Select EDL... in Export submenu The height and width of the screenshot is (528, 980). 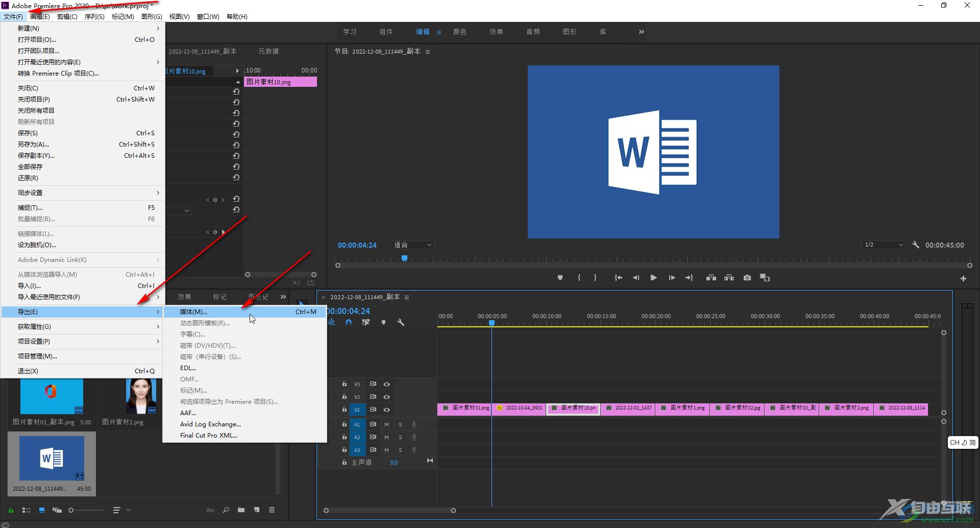click(x=245, y=368)
